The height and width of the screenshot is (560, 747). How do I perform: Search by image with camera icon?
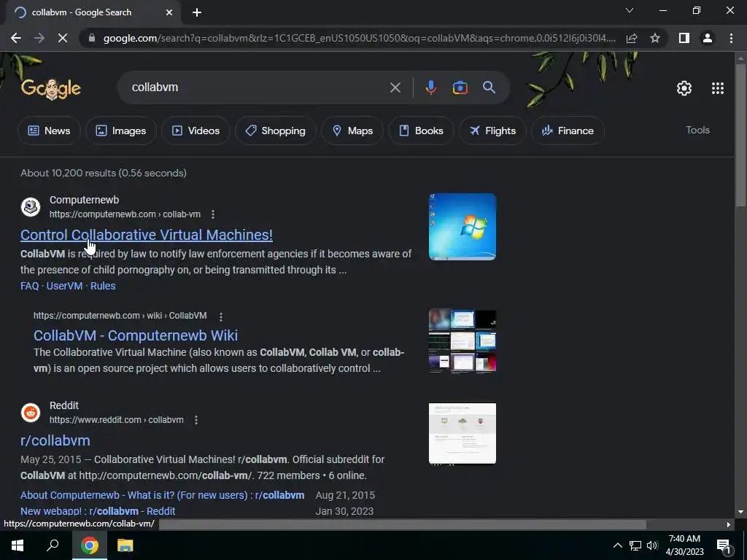460,87
